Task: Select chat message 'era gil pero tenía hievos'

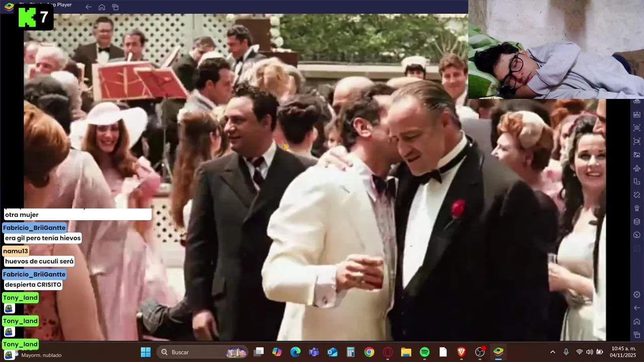Action: pyautogui.click(x=43, y=238)
